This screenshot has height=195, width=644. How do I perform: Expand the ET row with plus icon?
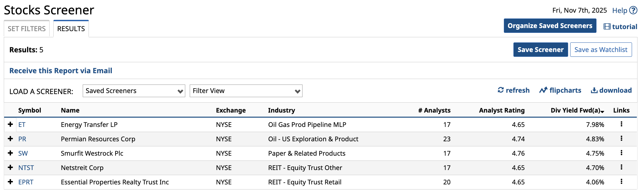click(11, 125)
